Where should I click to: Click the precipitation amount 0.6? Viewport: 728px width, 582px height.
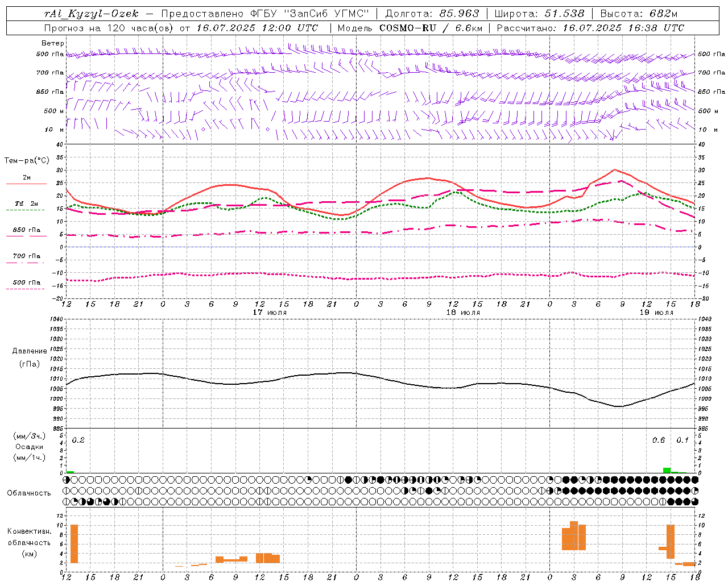pos(659,440)
